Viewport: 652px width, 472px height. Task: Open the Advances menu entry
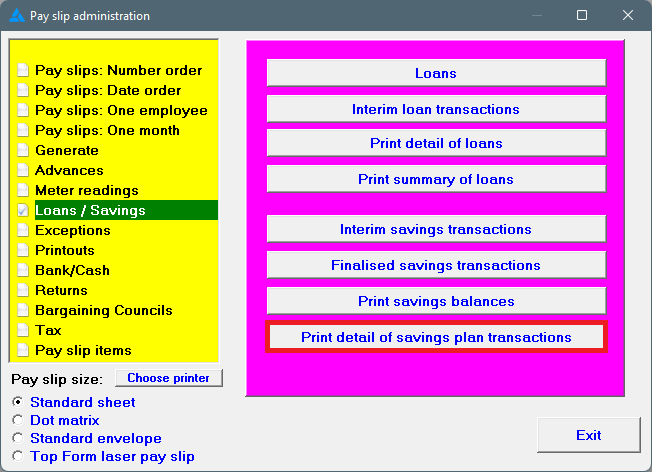[69, 170]
